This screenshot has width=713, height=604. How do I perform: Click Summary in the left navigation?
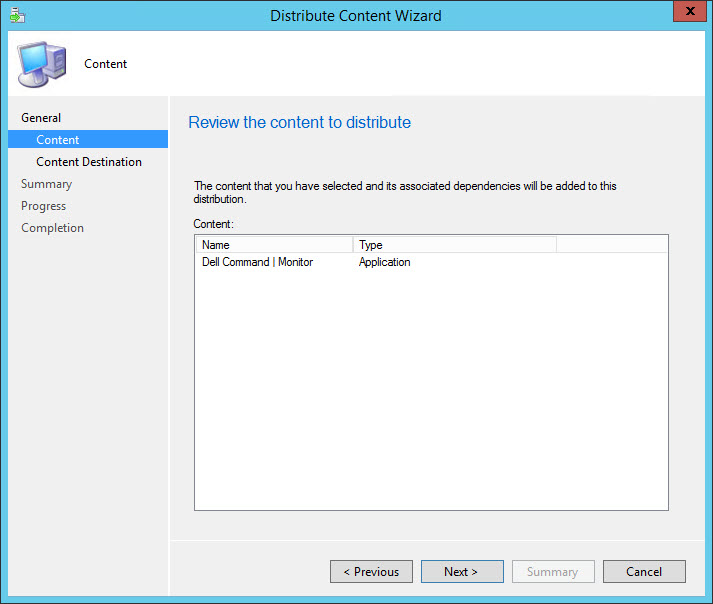[x=46, y=184]
